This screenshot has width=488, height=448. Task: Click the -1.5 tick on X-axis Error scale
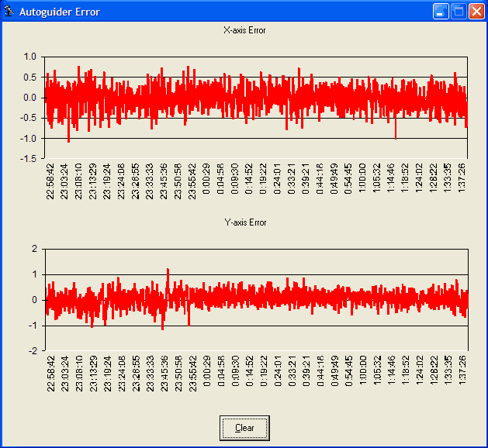tap(29, 159)
